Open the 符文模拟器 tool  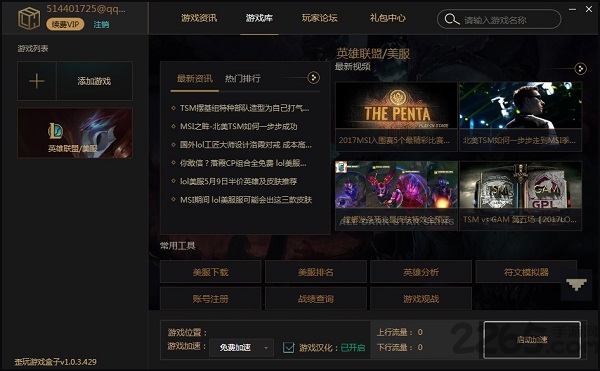526,272
